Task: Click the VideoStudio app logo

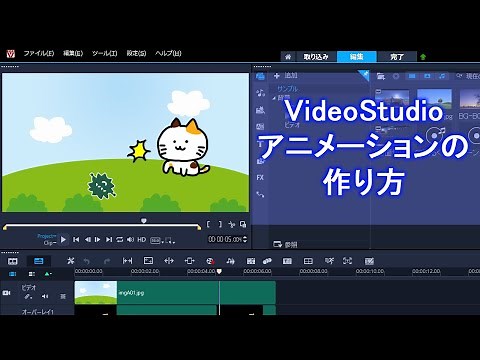Action: click(11, 53)
